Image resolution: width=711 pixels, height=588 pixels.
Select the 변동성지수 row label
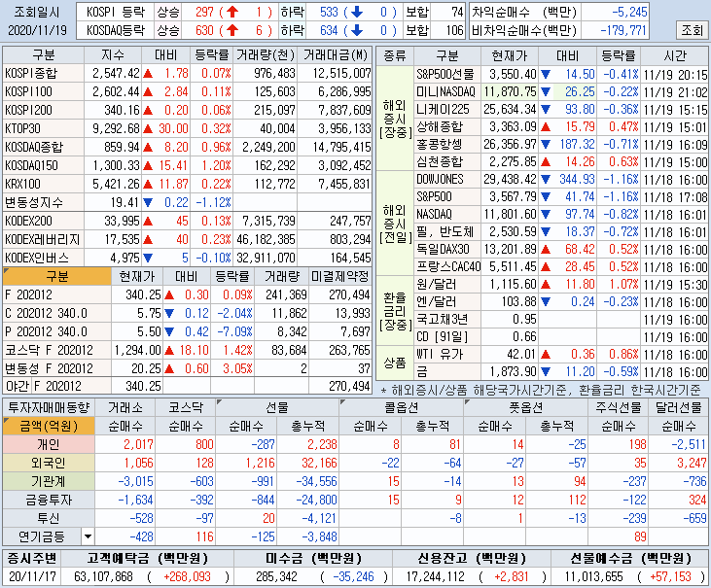coord(43,202)
